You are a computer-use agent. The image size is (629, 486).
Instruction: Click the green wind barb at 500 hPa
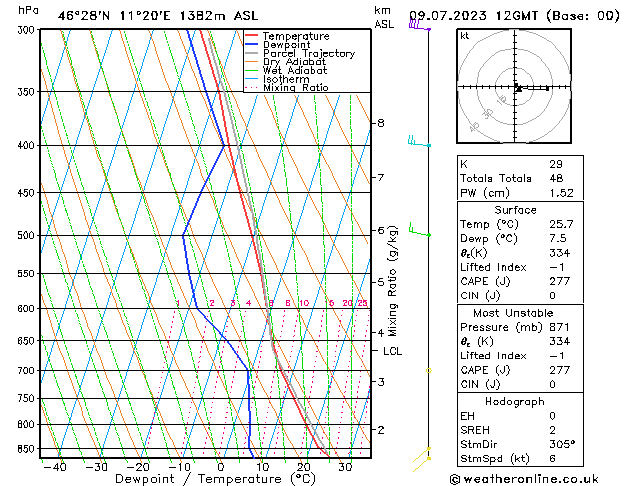[418, 232]
